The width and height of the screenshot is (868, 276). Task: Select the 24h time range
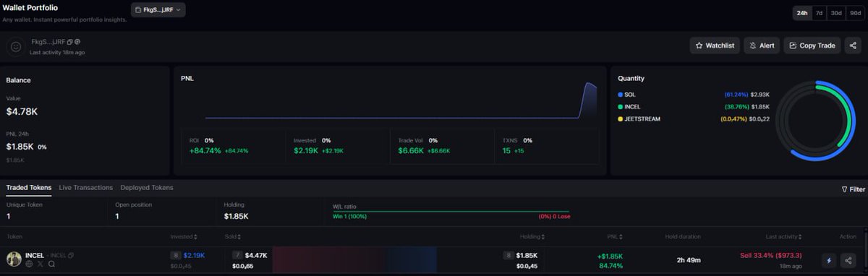coord(802,13)
